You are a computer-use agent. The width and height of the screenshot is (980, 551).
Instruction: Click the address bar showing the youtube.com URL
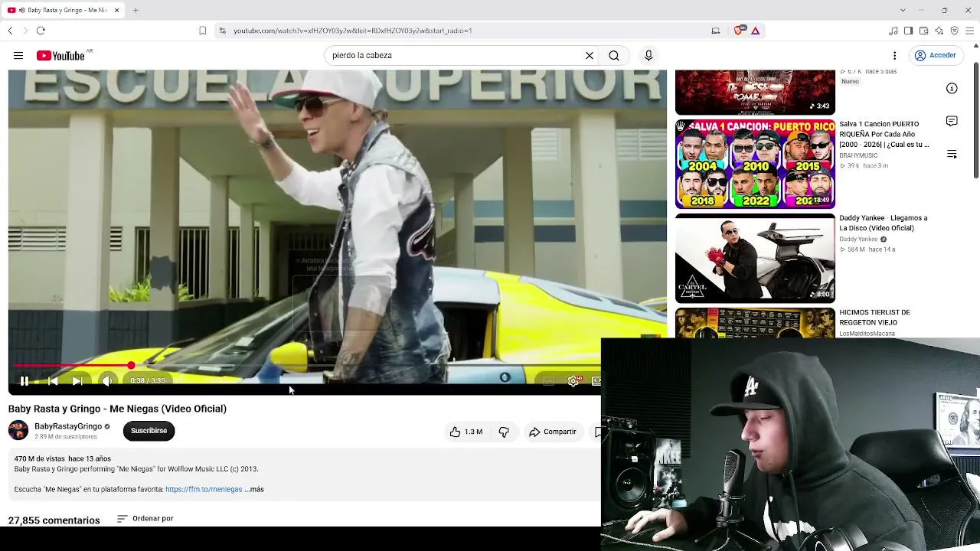[x=467, y=31]
